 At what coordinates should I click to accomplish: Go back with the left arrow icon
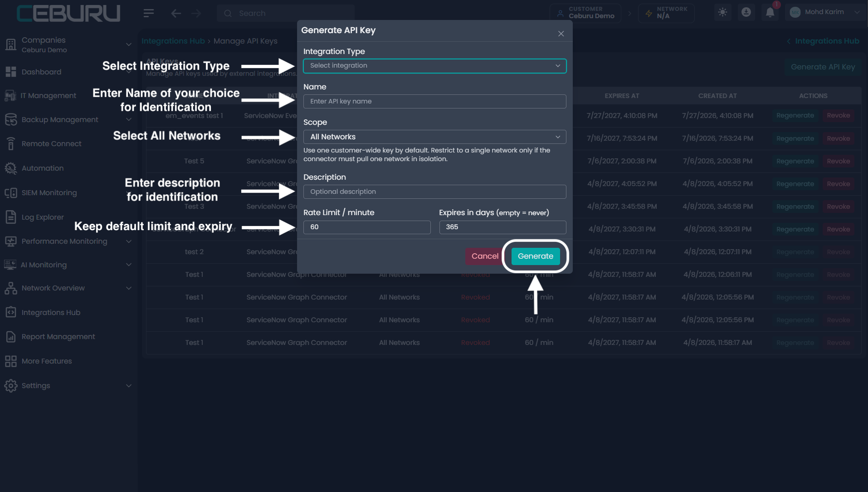click(x=176, y=13)
